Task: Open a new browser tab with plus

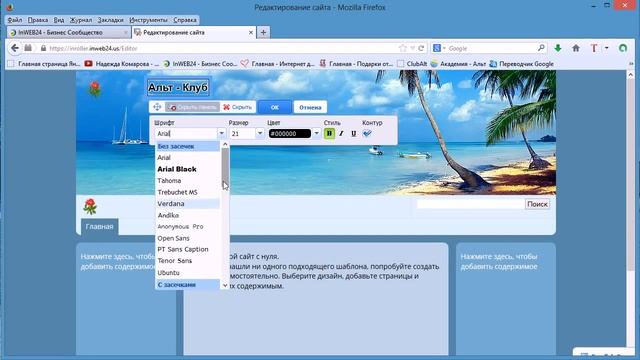Action: (x=263, y=32)
